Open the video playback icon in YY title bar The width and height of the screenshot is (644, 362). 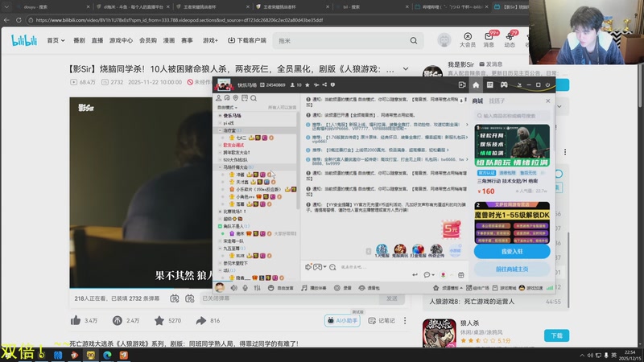pos(462,85)
